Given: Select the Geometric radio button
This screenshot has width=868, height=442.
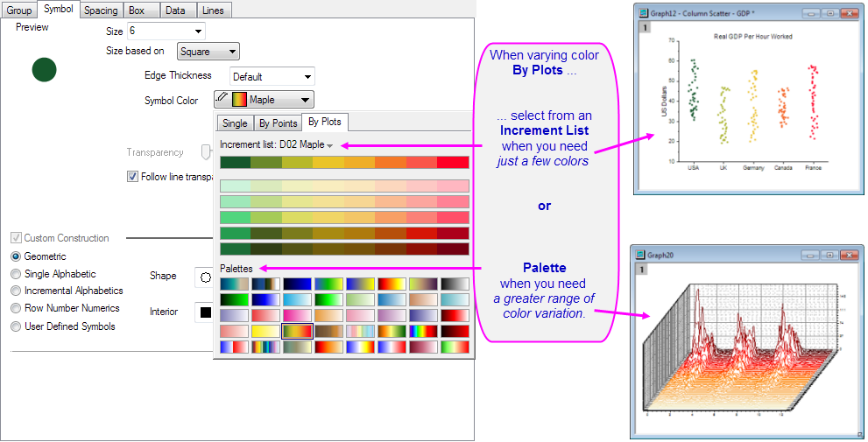Looking at the screenshot, I should (x=16, y=256).
